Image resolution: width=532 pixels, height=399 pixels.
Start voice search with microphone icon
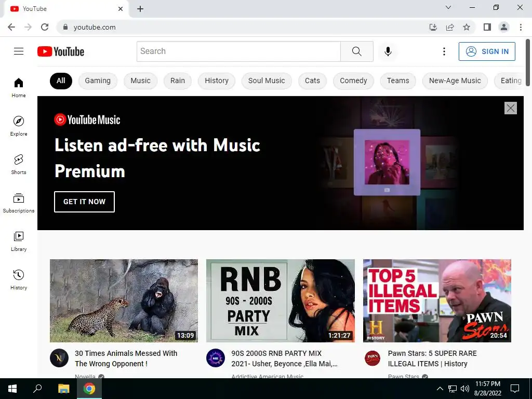(388, 51)
